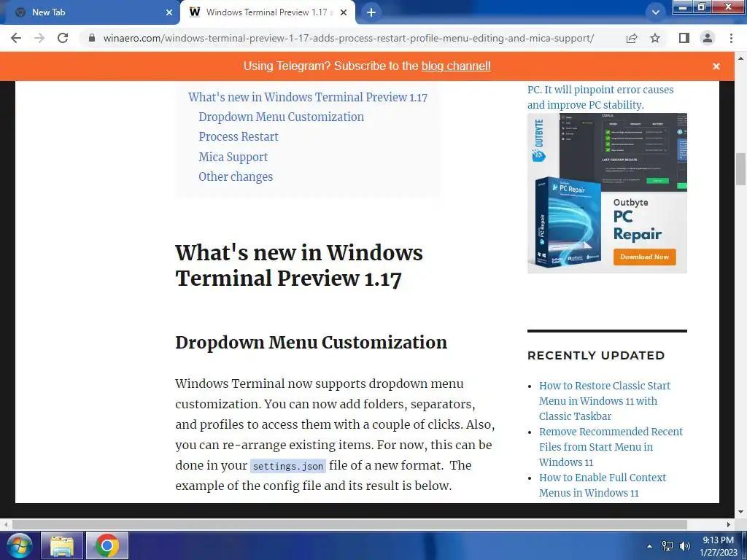Click the settings.json code text
The image size is (747, 560).
(287, 466)
